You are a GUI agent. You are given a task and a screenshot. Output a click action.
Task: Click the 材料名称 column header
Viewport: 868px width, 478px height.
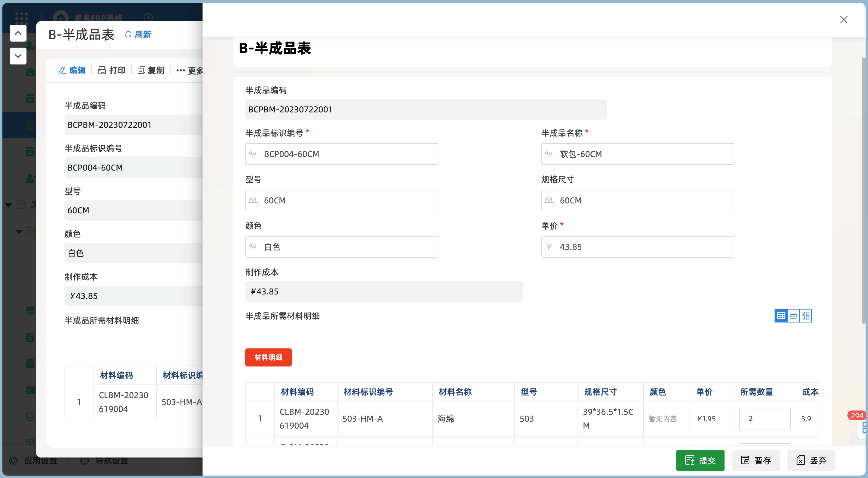pyautogui.click(x=455, y=392)
